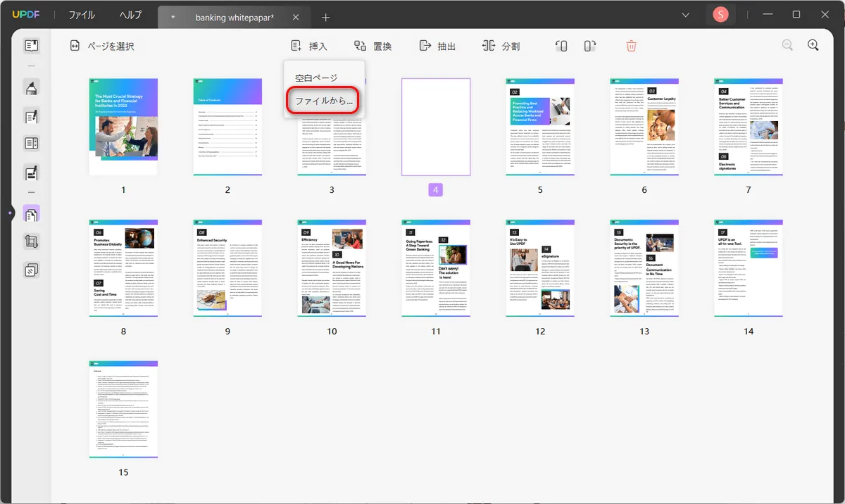845x504 pixels.
Task: Select page 13 thumbnail
Action: 644,268
